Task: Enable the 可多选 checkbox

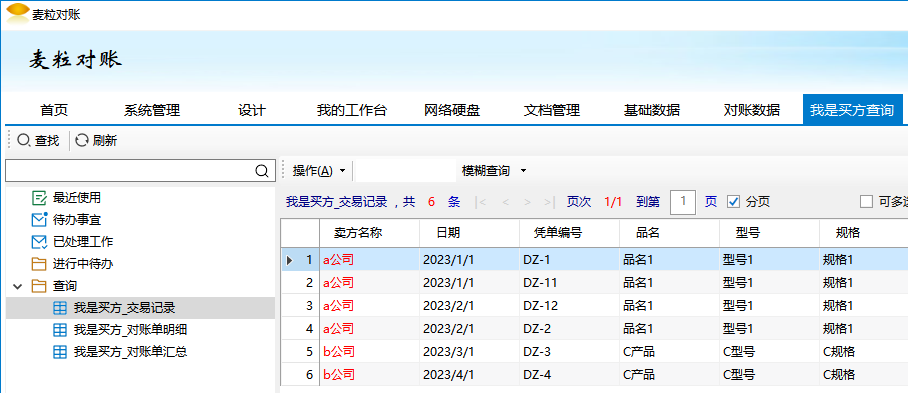Action: [866, 201]
